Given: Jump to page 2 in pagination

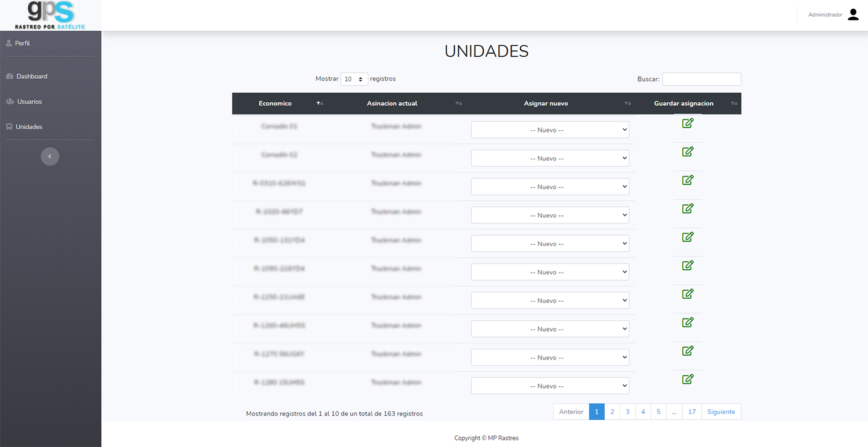Looking at the screenshot, I should [612, 412].
